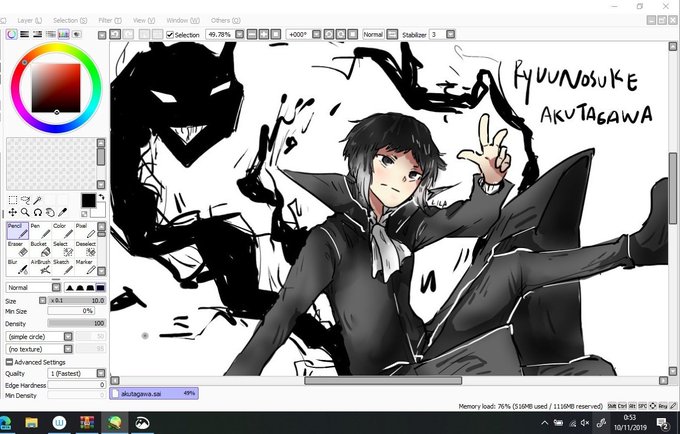Click the muted volume tray icon
Screen dimensions: 680x434
click(585, 423)
